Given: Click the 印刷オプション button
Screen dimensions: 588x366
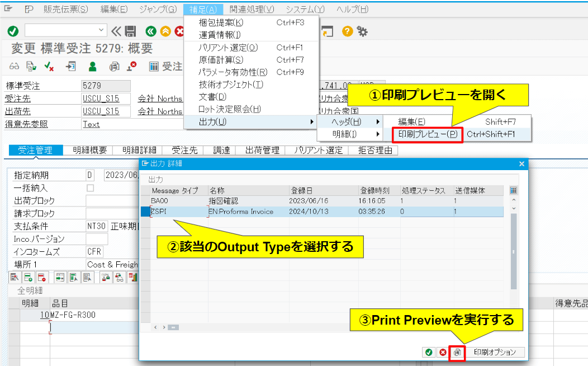Looking at the screenshot, I should coord(495,353).
